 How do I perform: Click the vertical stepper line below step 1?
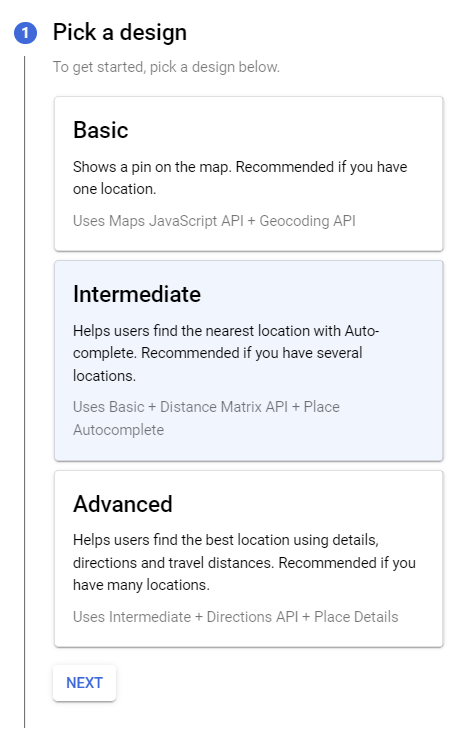pyautogui.click(x=25, y=391)
